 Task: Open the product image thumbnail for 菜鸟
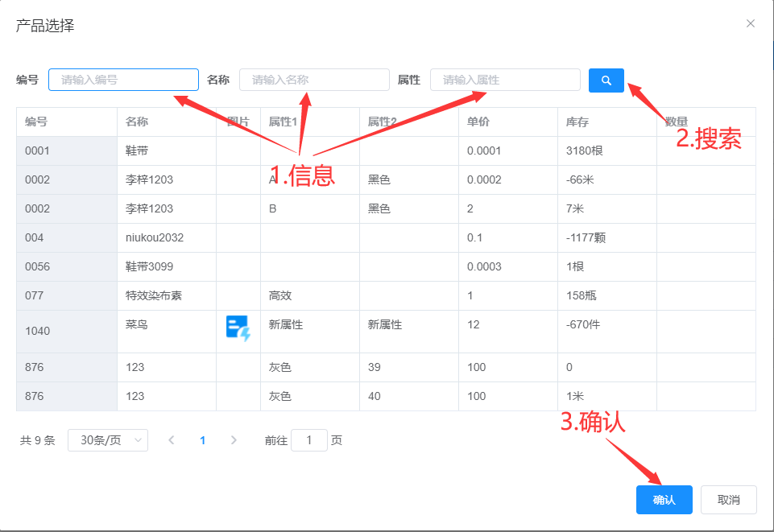click(238, 329)
